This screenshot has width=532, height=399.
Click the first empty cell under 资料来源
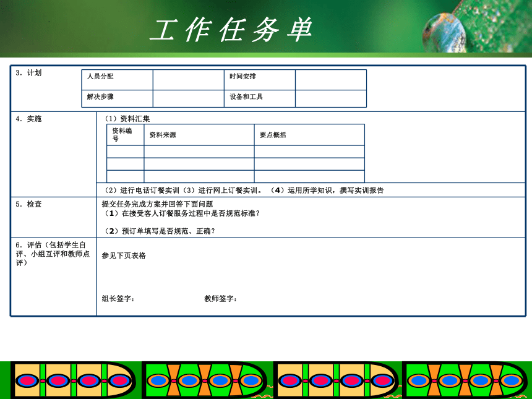pyautogui.click(x=199, y=152)
